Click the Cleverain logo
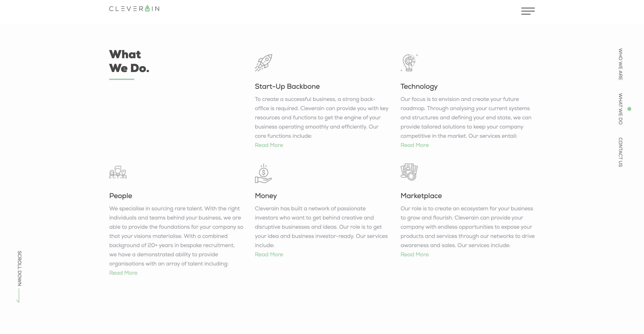Screen dimensions: 644x334 pyautogui.click(x=134, y=9)
